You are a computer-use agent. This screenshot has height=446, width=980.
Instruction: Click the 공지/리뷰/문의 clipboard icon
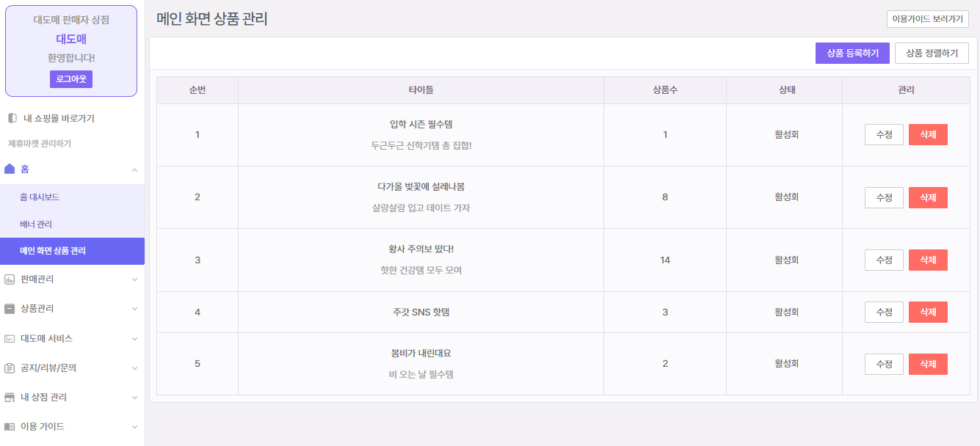(10, 368)
